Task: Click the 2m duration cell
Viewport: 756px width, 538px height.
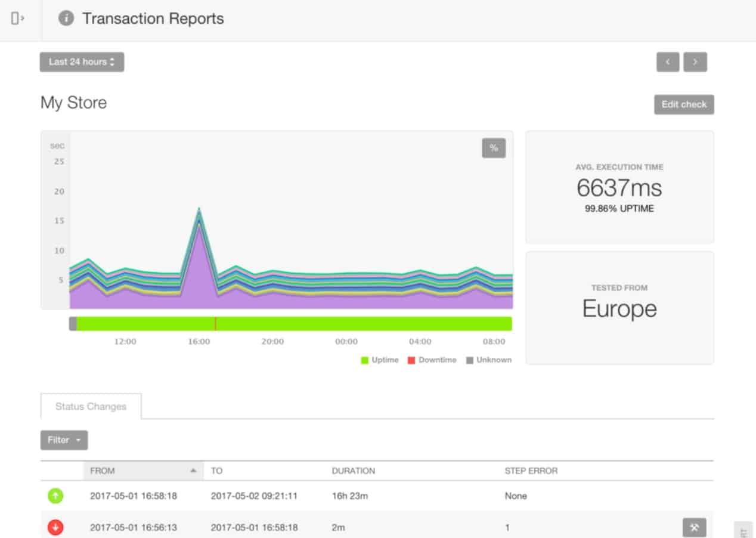Action: pyautogui.click(x=338, y=527)
